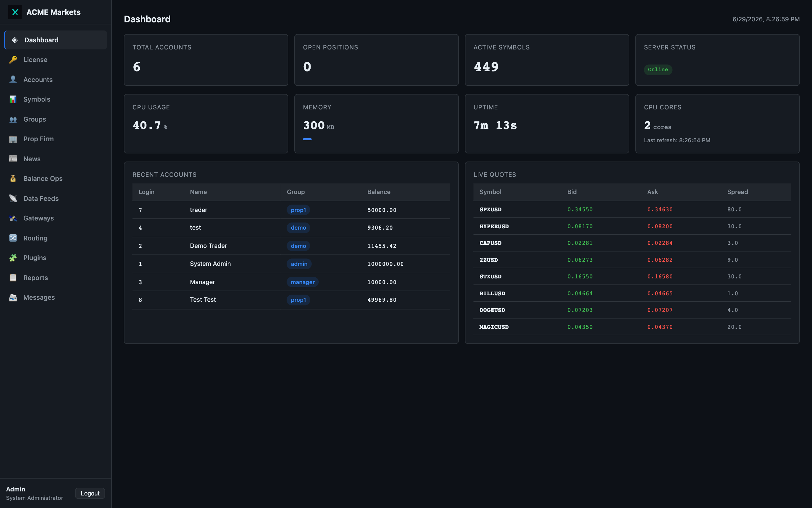Click the Symbols bar chart icon

coord(13,99)
